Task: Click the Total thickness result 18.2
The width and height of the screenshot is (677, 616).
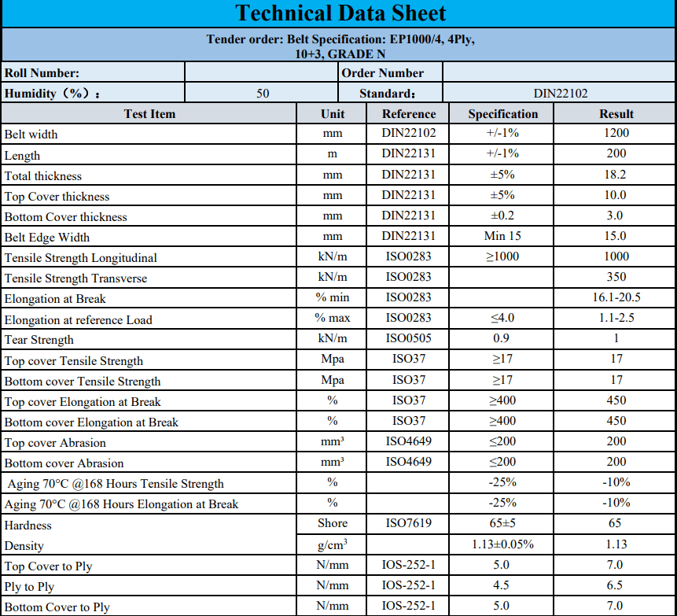Action: (x=616, y=175)
